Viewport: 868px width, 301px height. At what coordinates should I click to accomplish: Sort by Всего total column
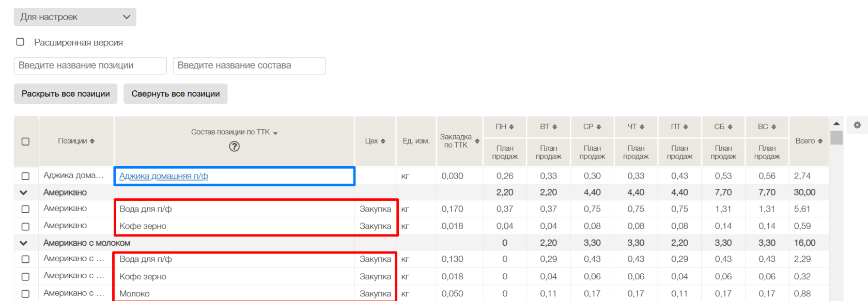pyautogui.click(x=820, y=141)
